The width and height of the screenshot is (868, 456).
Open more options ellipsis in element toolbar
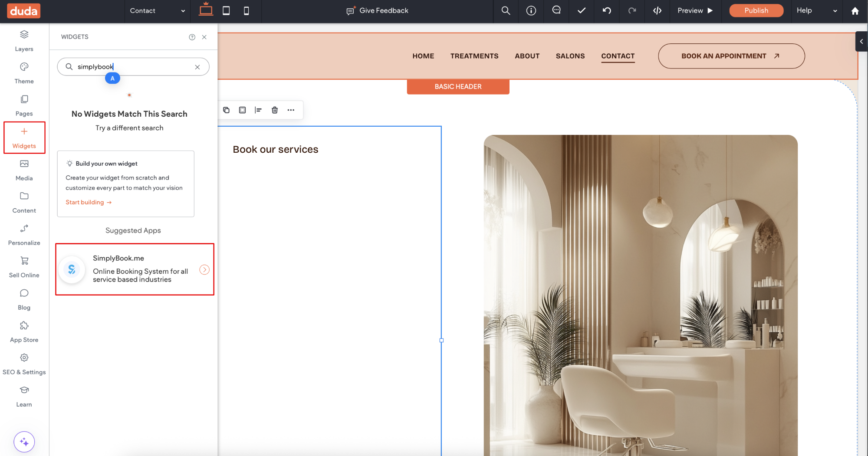point(291,110)
